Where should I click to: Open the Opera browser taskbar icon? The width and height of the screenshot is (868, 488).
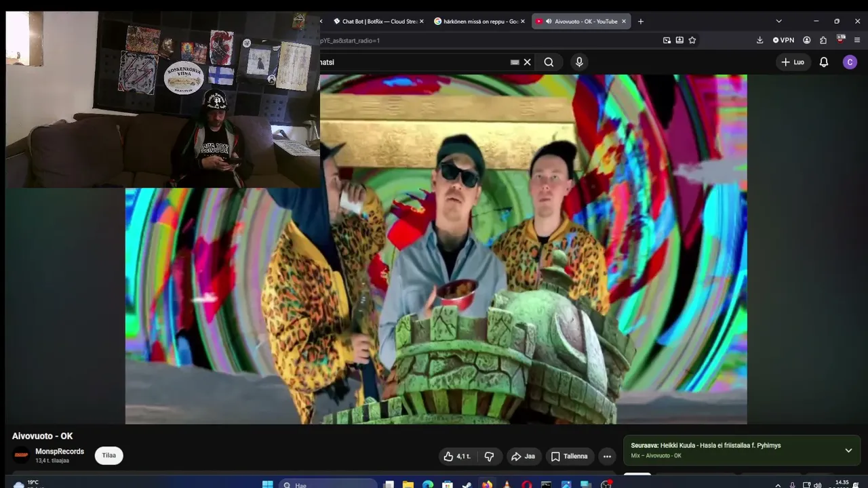point(527,485)
